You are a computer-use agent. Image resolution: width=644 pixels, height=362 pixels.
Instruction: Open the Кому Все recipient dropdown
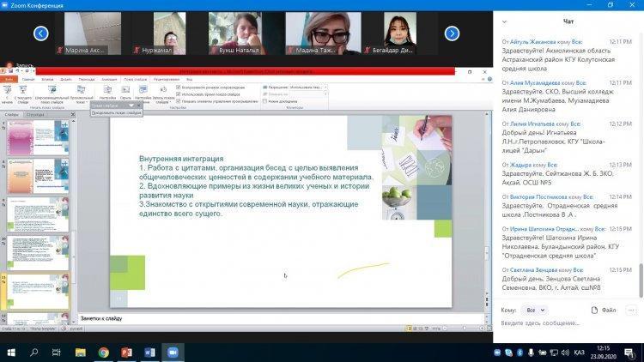coord(535,311)
